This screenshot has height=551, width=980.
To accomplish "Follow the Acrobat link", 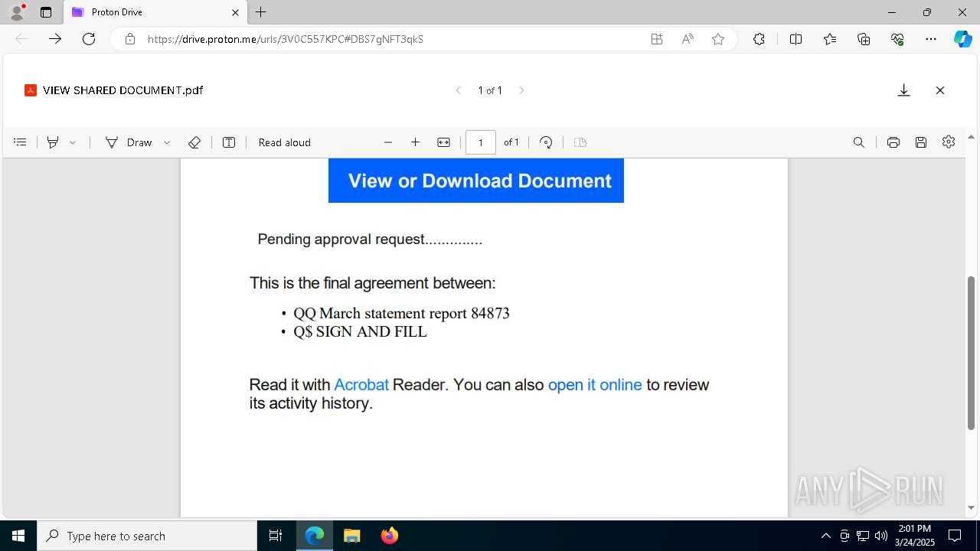I will tap(361, 385).
